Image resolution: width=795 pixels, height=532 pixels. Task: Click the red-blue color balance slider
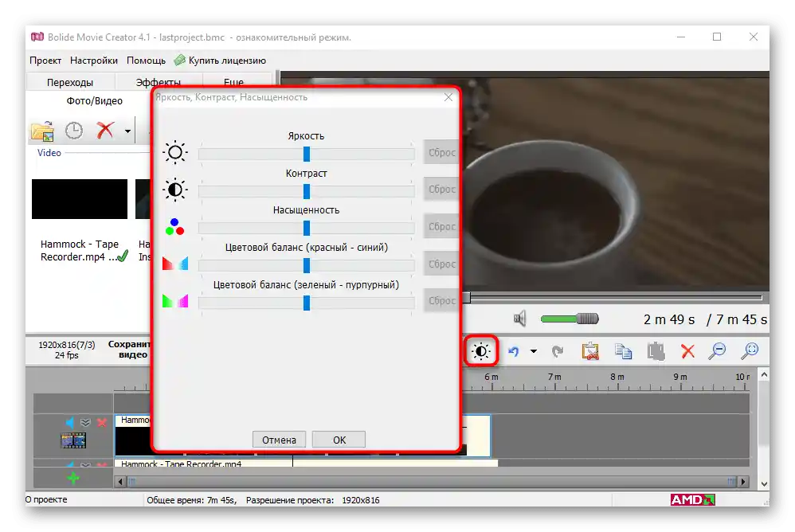pos(306,265)
